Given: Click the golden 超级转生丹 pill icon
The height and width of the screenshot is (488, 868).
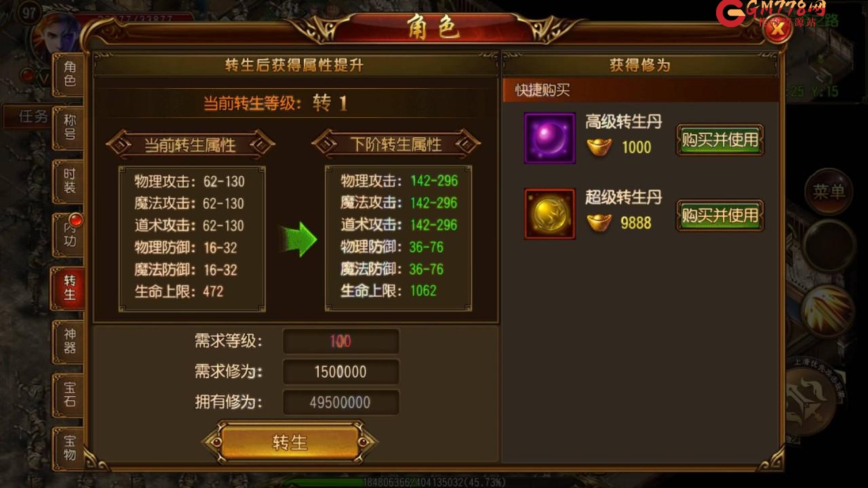Looking at the screenshot, I should pyautogui.click(x=549, y=214).
